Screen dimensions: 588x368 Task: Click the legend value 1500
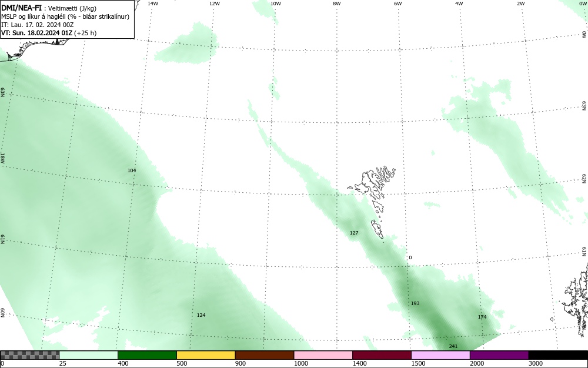[x=418, y=363]
